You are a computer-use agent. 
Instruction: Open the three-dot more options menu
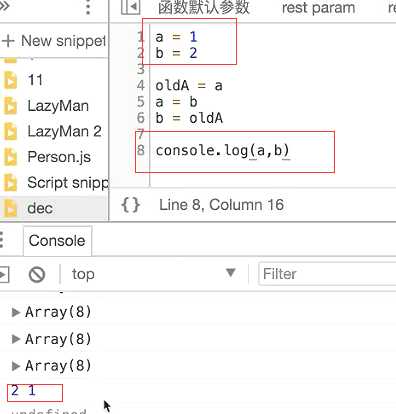[x=88, y=7]
